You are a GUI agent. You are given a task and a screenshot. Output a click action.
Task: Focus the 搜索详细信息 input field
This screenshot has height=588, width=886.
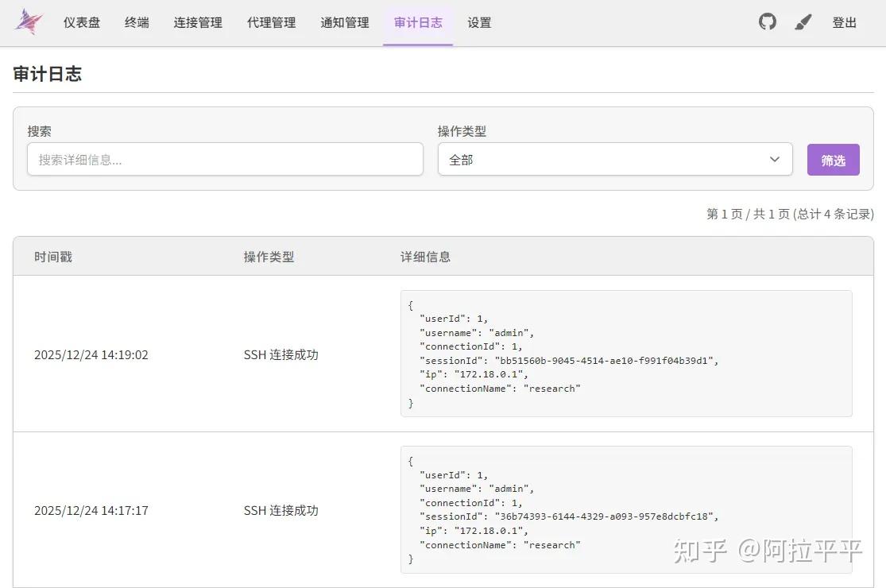click(225, 159)
